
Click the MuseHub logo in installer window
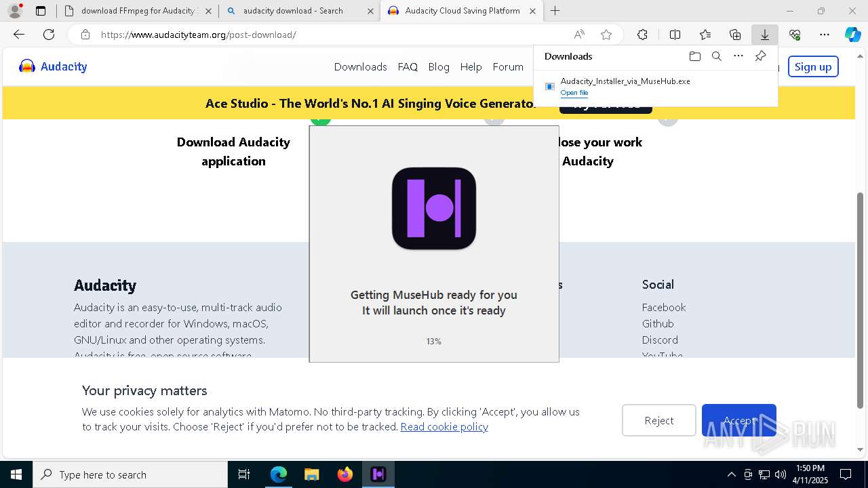coord(434,209)
